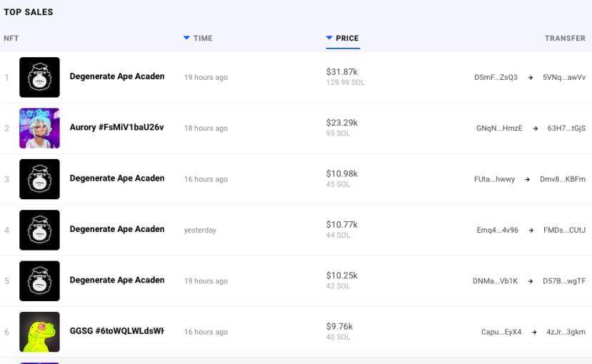Screen dimensions: 592x364
Task: Click the ape thumbnail for the $10.25k sale
Action: [x=39, y=280]
